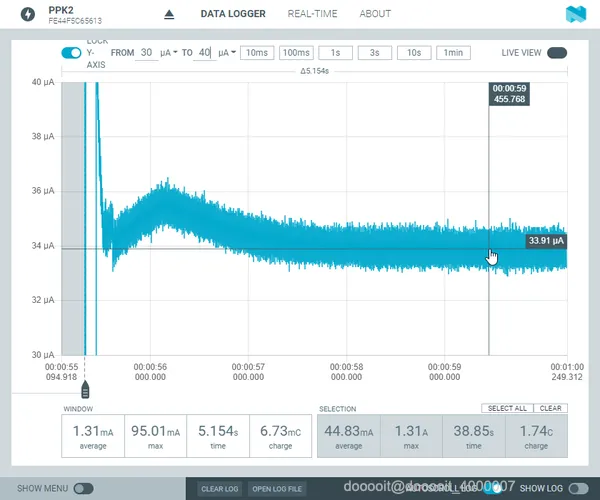Click the TO value field showing 40
600x500 pixels.
click(x=205, y=52)
